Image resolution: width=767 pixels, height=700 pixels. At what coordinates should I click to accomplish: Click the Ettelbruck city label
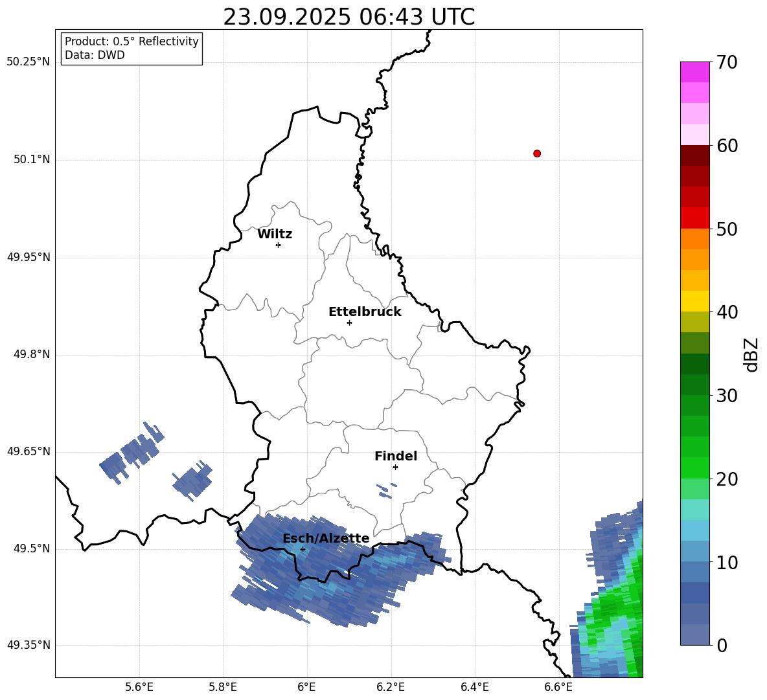pyautogui.click(x=365, y=312)
